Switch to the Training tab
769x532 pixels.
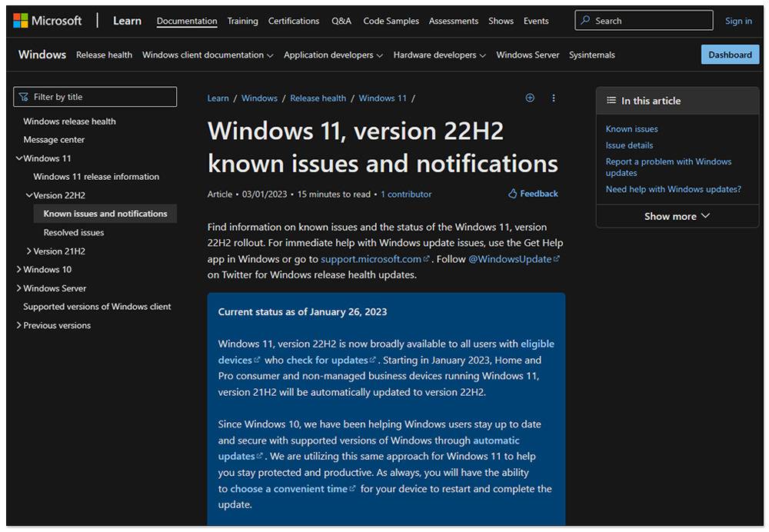(242, 21)
